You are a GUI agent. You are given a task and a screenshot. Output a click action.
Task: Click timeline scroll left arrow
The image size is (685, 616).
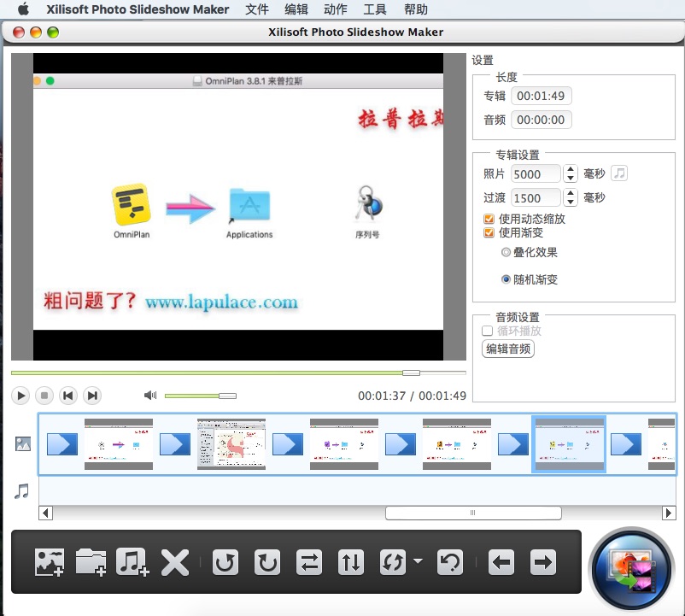coord(46,513)
